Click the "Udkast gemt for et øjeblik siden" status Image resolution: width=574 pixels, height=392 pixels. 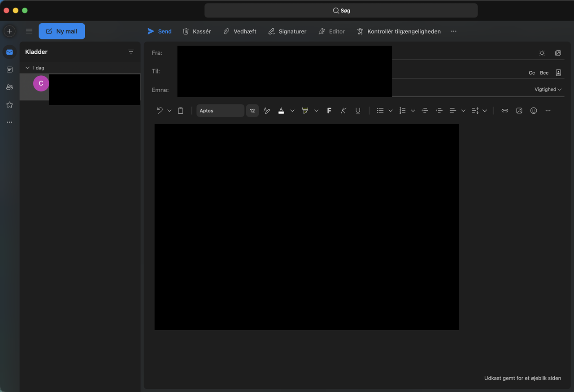click(x=522, y=378)
